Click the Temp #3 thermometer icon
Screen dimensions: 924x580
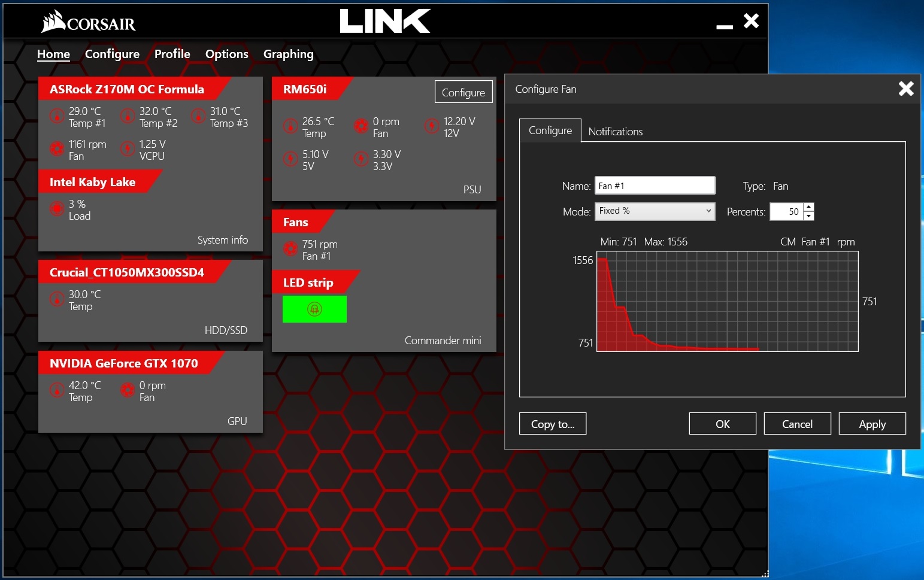click(198, 116)
